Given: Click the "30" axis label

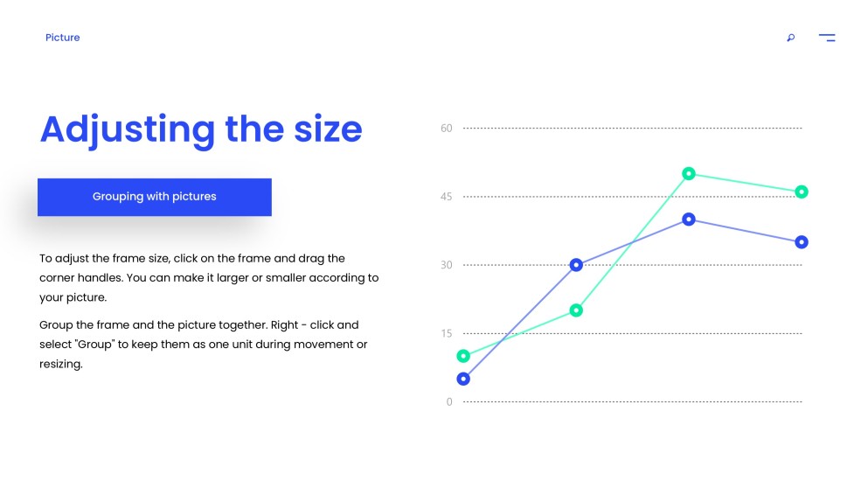Looking at the screenshot, I should tap(447, 265).
